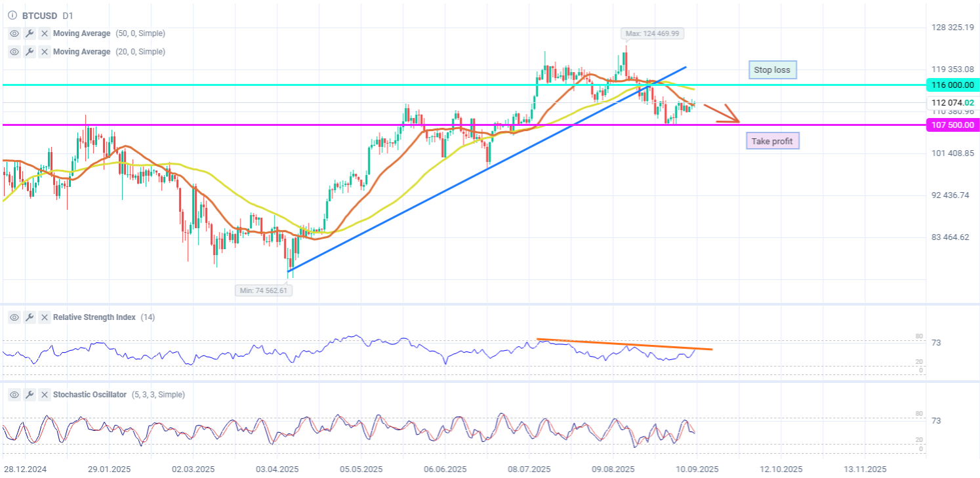Click the cyan 116 000.00 price tag
Viewport: 980px width, 478px height.
point(951,85)
